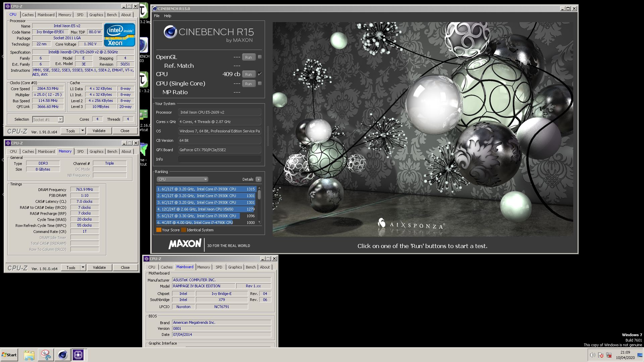Click the Maxon logo
Viewport: 644px width, 362px height.
click(185, 244)
